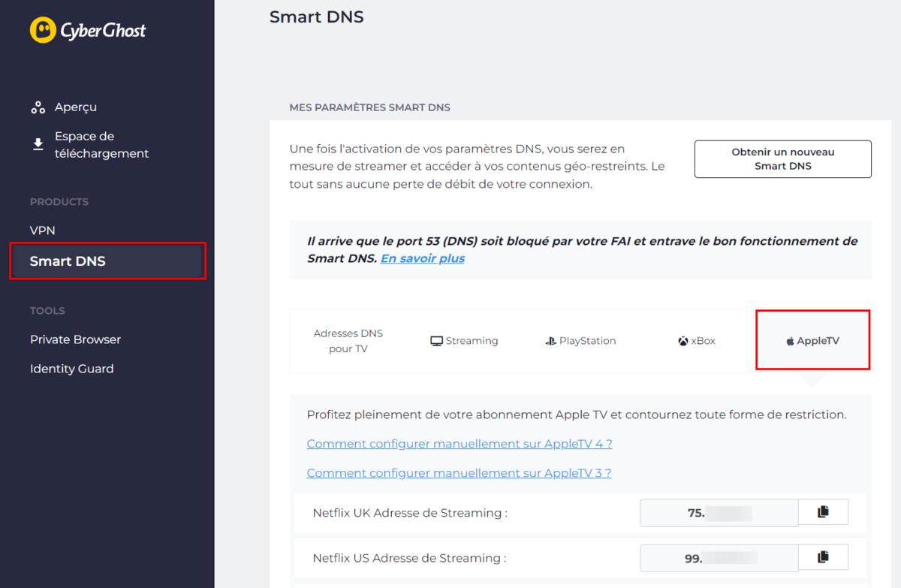
Task: Open the AppleTV 4 manual configuration guide
Action: (x=460, y=444)
